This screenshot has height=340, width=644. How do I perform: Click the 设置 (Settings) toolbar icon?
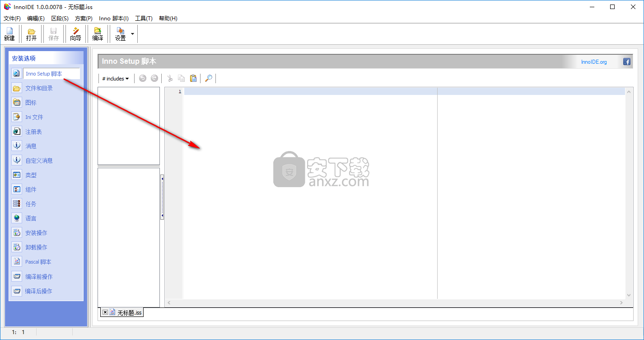[x=121, y=31]
